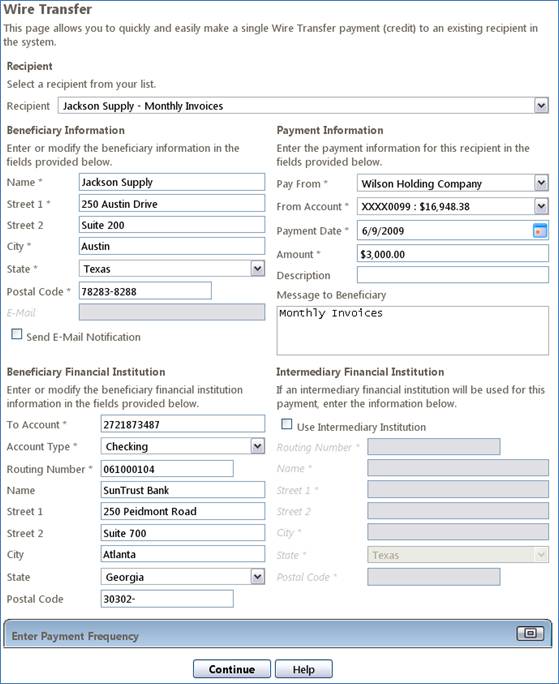Check Send E-Mail Notification box
This screenshot has width=559, height=684.
tap(17, 335)
